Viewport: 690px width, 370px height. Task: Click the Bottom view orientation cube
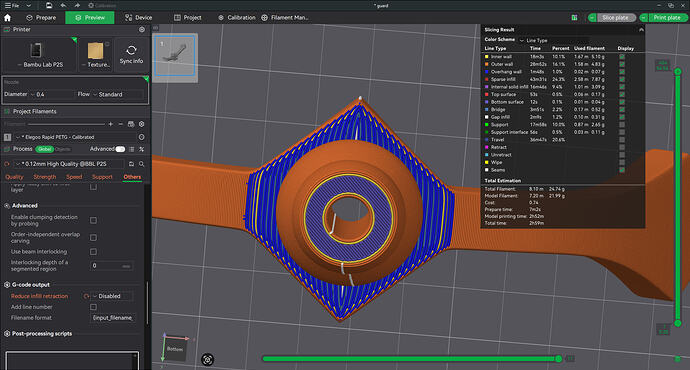(x=175, y=349)
